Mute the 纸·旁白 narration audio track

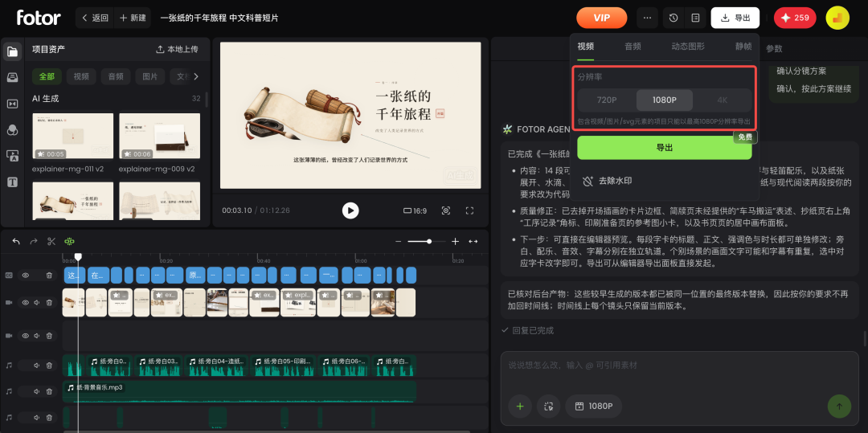click(37, 366)
